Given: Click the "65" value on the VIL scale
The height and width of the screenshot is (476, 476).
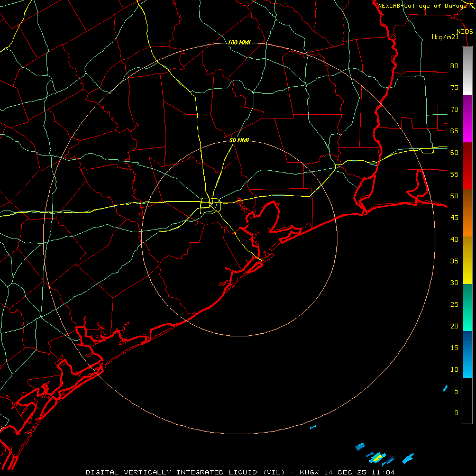Looking at the screenshot, I should pyautogui.click(x=454, y=131).
